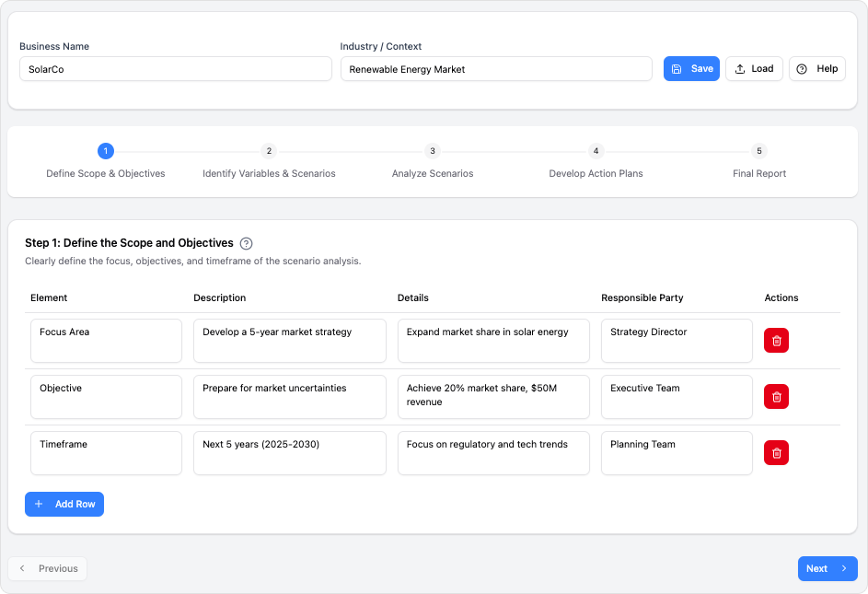Image resolution: width=868 pixels, height=594 pixels.
Task: Edit the Planning Team responsible party cell
Action: point(677,453)
